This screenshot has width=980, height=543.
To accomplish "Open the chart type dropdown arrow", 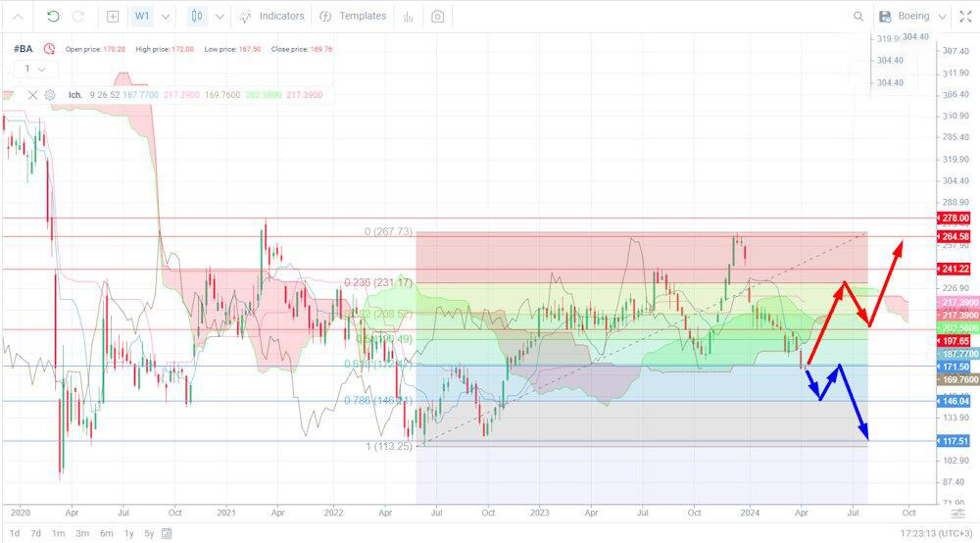I will 220,17.
